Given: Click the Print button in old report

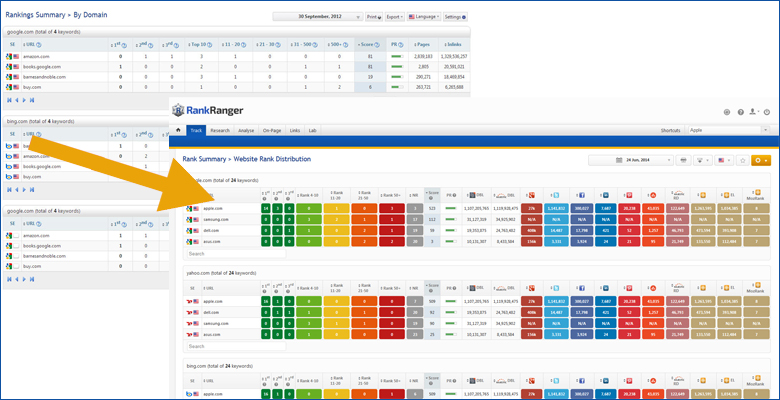Looking at the screenshot, I should [373, 17].
